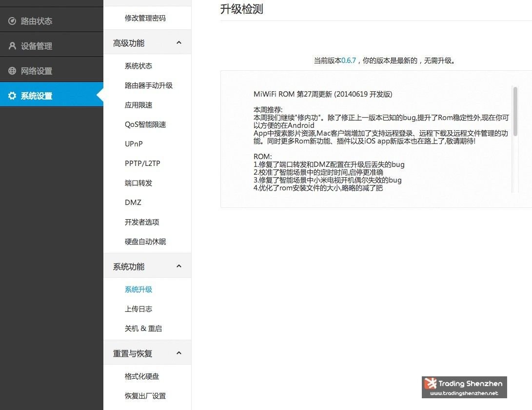Screen dimensions: 532x410
Task: Click the changelog scrollbar thumb
Action: click(x=515, y=111)
